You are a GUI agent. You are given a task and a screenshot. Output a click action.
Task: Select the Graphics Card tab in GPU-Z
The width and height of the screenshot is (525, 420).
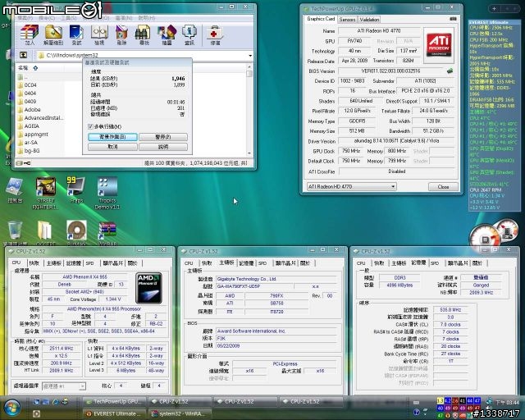point(321,19)
